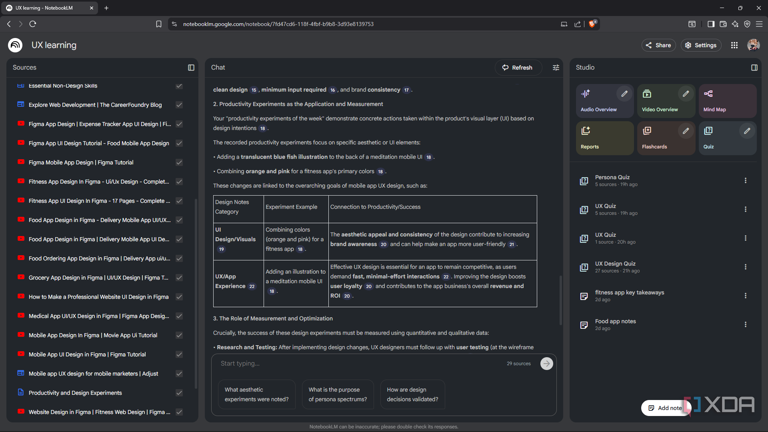The image size is (768, 432).
Task: Uncheck Figma Mobile App Design source
Action: 179,162
